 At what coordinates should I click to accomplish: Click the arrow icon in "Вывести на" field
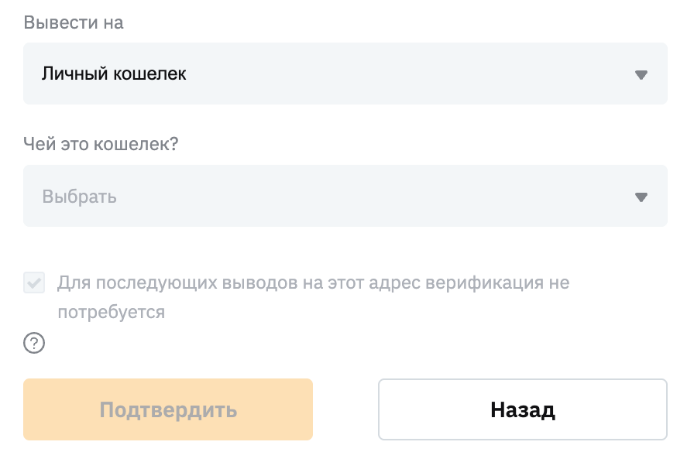click(x=641, y=75)
